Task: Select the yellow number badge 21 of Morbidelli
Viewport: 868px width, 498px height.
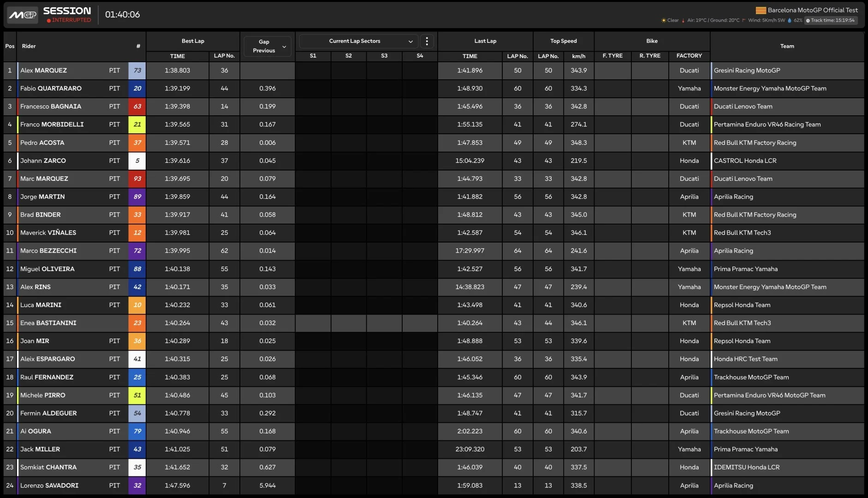Action: (137, 125)
